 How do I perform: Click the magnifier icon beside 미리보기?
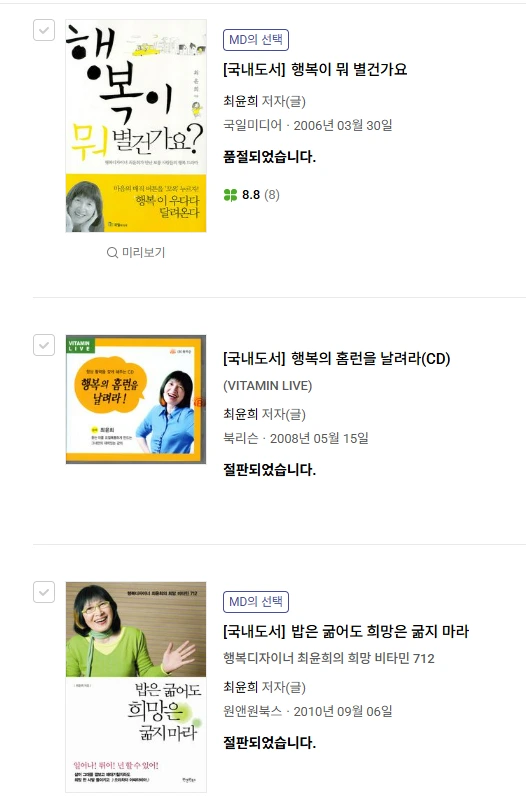pos(112,253)
